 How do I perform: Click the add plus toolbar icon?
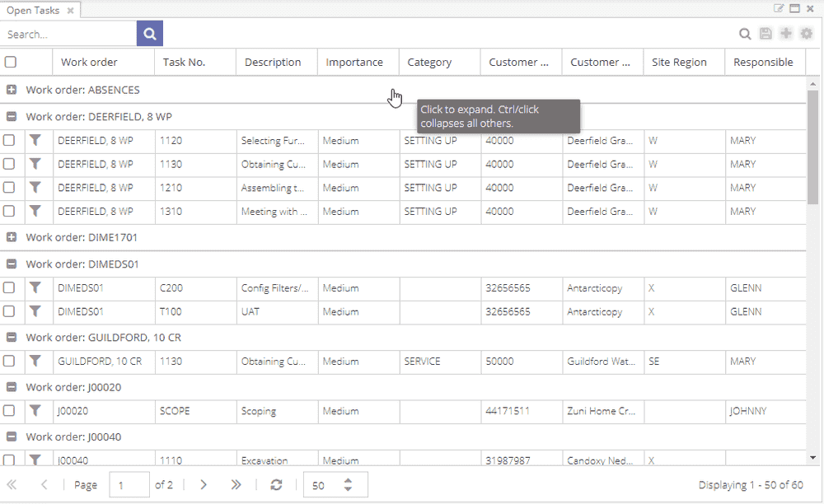pos(786,33)
